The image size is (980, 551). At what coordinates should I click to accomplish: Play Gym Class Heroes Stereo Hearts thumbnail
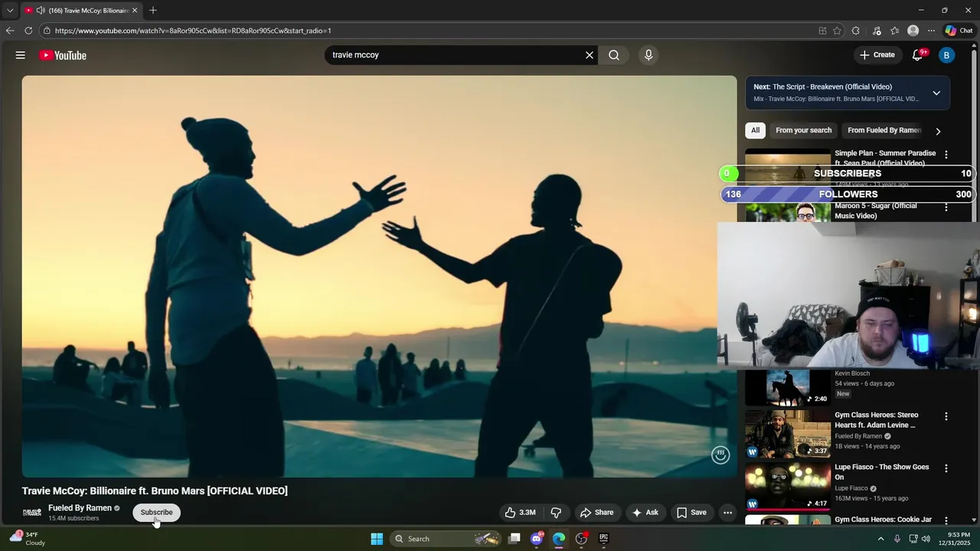pos(788,434)
